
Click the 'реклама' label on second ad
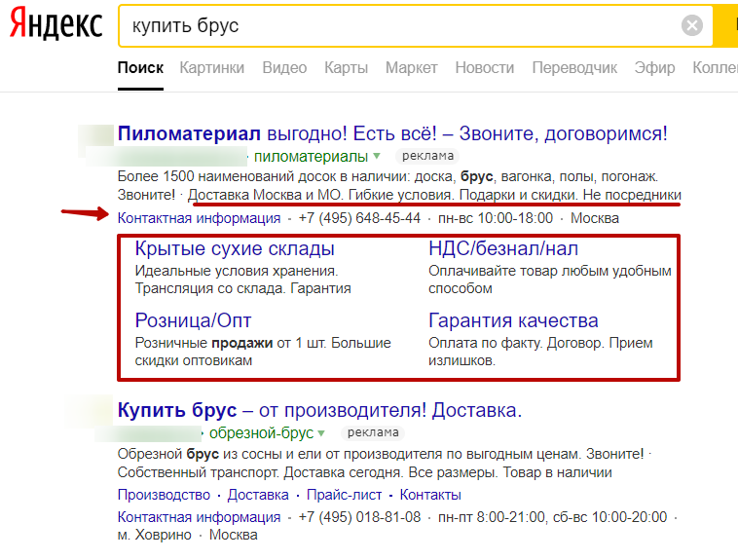pos(373,432)
